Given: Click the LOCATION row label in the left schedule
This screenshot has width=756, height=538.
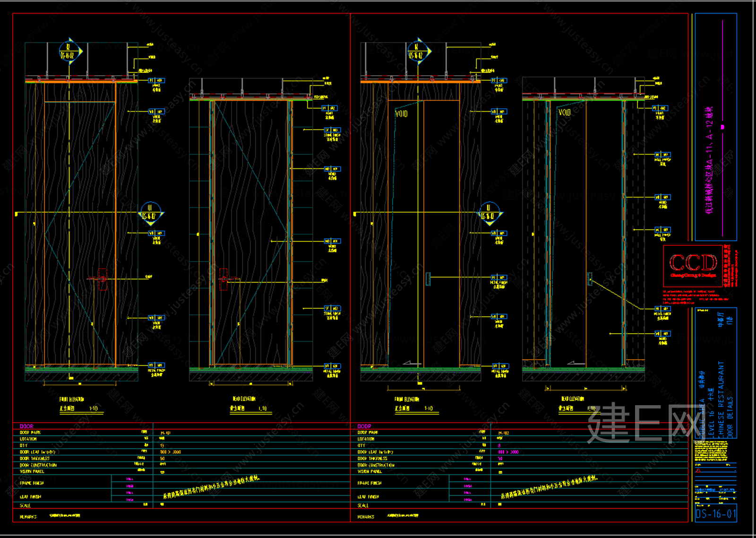Looking at the screenshot, I should coord(28,439).
